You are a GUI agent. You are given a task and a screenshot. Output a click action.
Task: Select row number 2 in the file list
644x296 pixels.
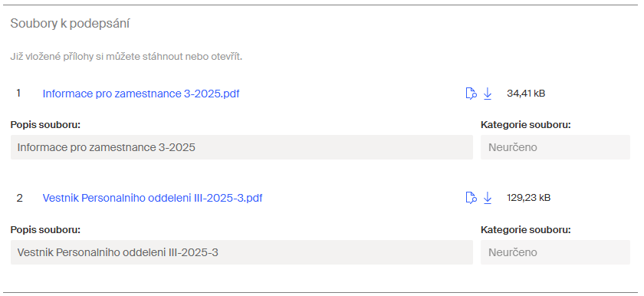19,199
